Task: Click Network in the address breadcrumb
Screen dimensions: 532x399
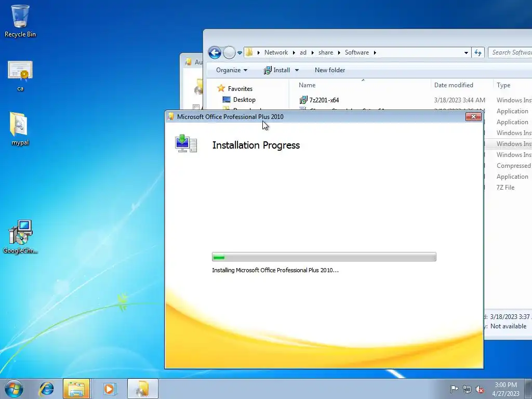Action: (x=276, y=52)
